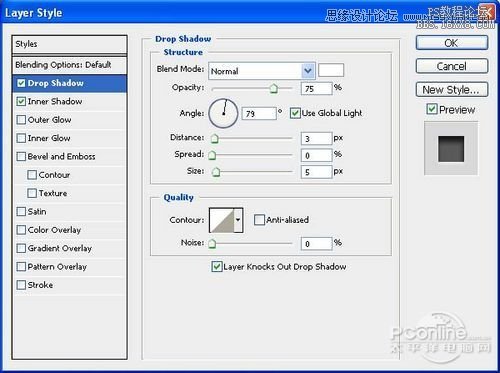Tick the Bevel and Emboss checkbox
Viewport: 500px width, 373px height.
pos(21,156)
